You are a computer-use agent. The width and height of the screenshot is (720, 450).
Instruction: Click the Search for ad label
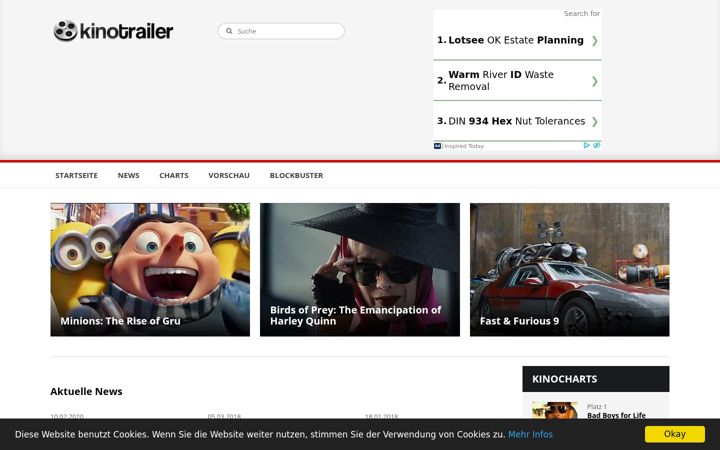click(x=582, y=14)
